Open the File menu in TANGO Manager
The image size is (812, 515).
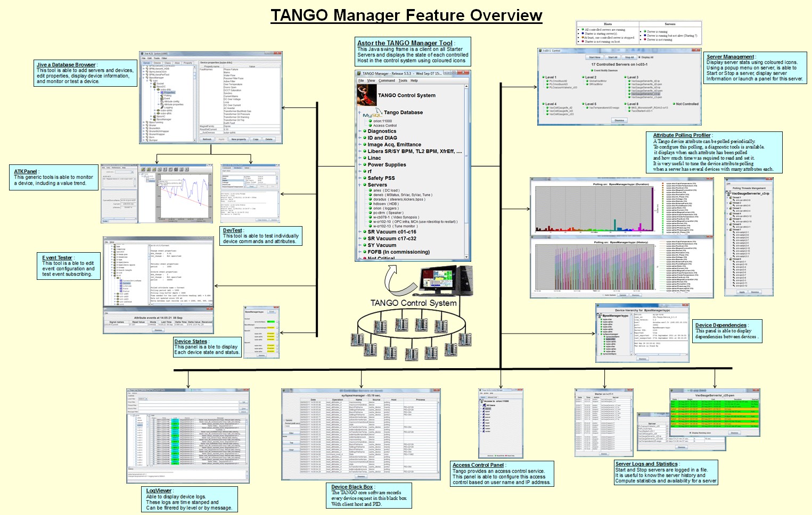[361, 81]
